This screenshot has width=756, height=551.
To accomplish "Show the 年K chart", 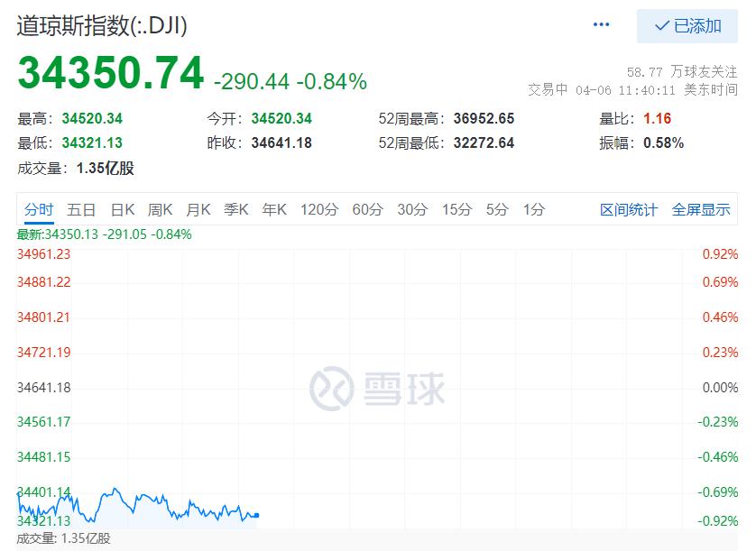I will pyautogui.click(x=274, y=210).
